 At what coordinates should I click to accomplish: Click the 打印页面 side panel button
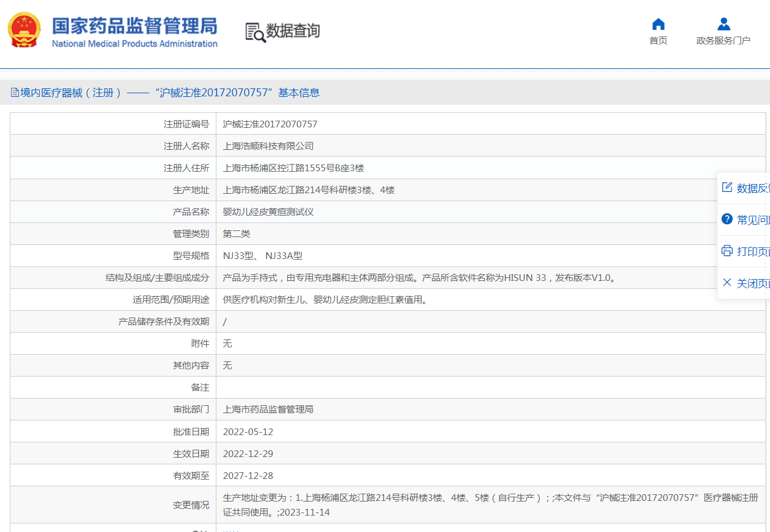[744, 252]
